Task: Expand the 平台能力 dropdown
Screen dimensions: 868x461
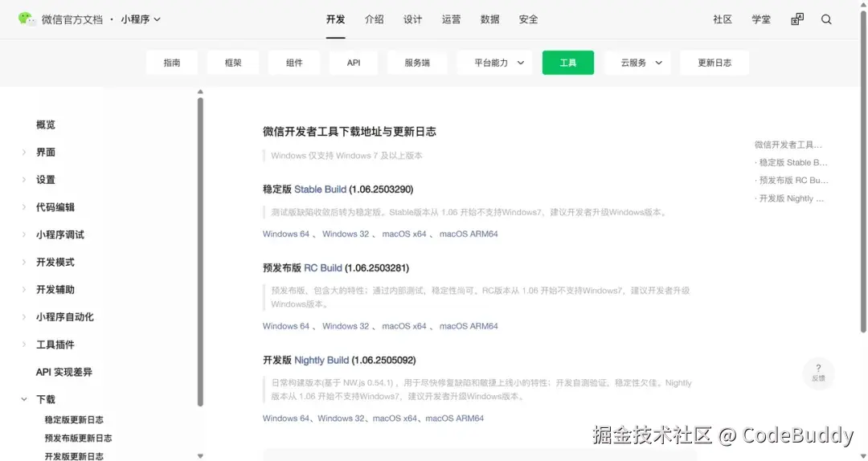Action: [495, 63]
